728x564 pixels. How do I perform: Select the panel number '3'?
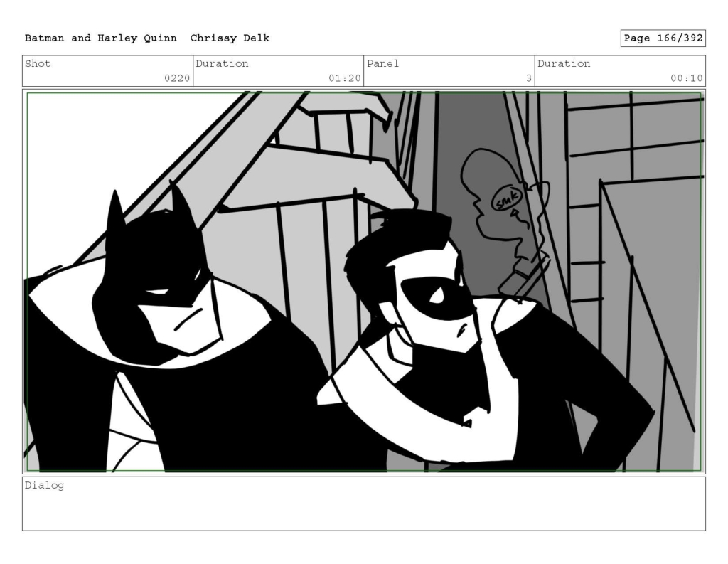[528, 78]
